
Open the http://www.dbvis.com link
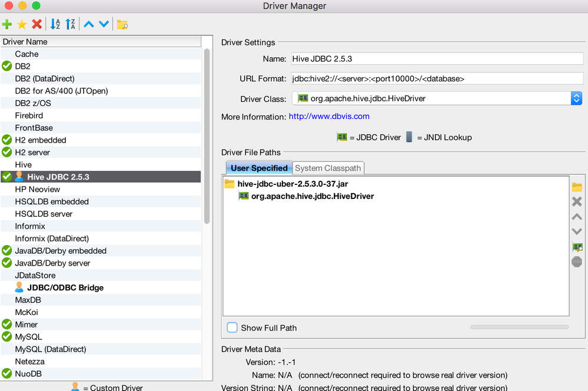coord(329,117)
